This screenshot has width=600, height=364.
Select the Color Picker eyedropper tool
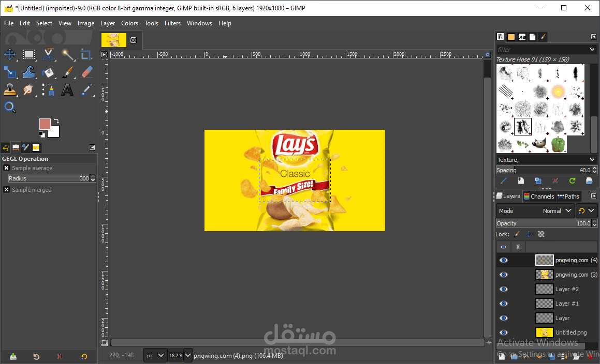[87, 90]
